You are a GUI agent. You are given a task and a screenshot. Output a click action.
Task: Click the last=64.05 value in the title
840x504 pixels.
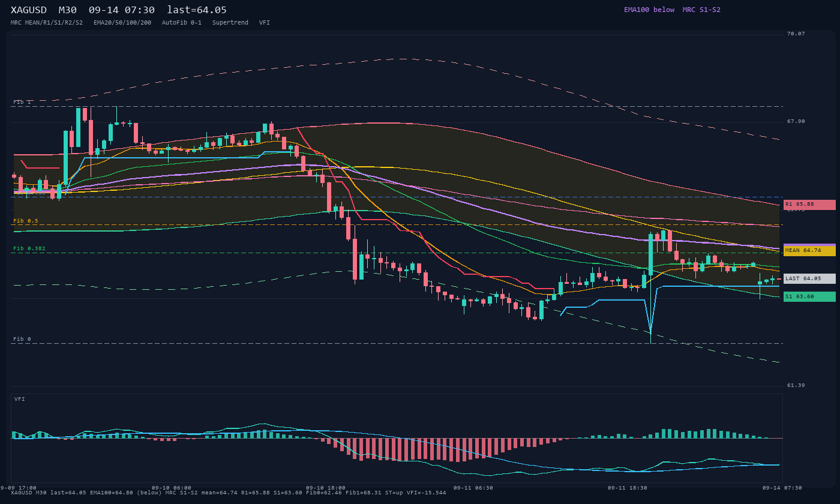tap(197, 10)
